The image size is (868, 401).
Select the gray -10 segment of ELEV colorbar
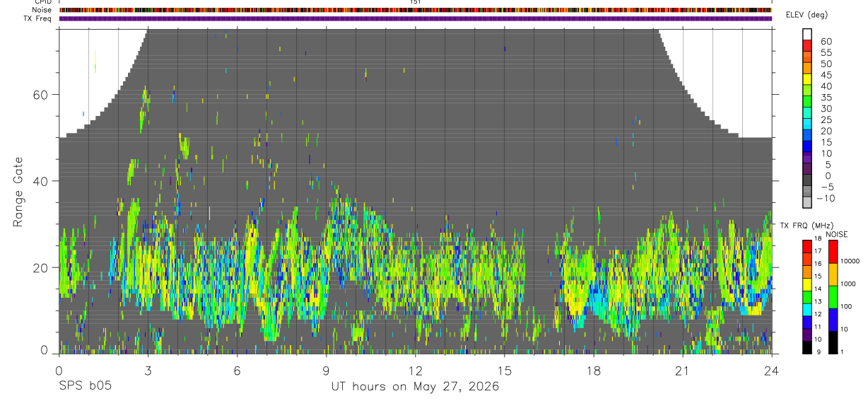807,202
